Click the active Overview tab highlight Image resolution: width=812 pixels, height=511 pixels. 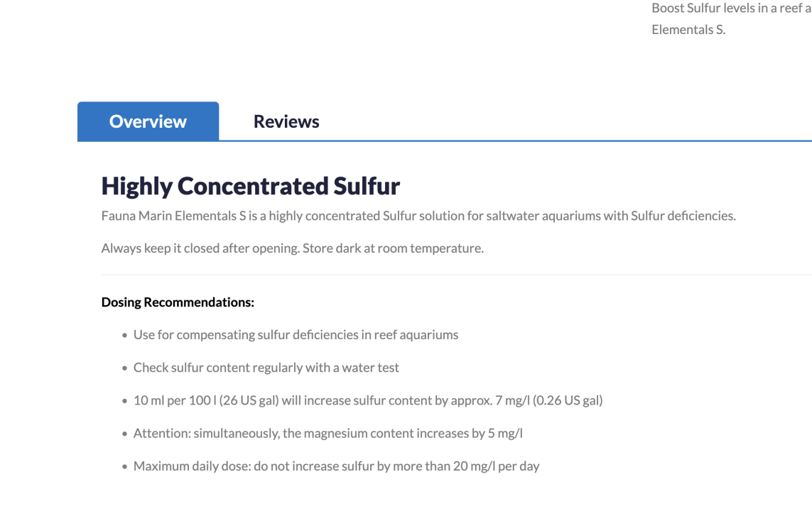pos(148,121)
